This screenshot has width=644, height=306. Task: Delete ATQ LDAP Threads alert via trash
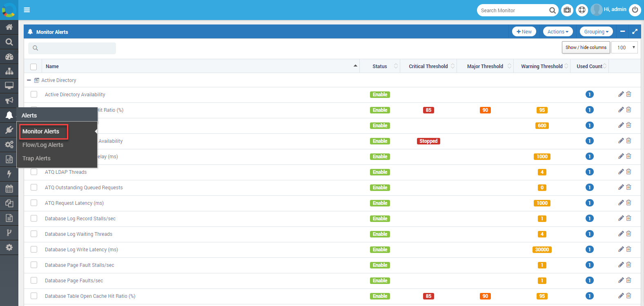click(629, 172)
